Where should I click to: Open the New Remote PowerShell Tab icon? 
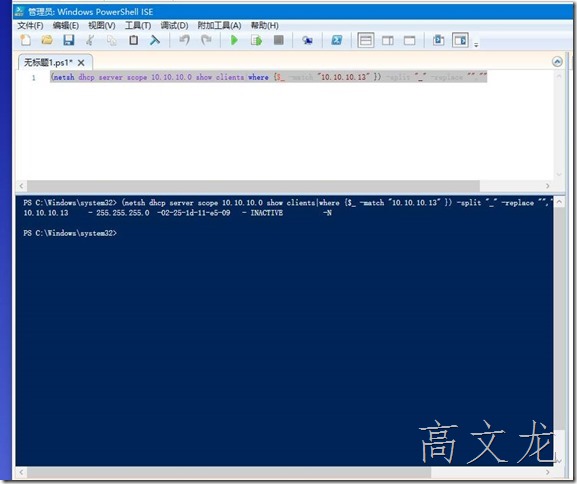click(307, 40)
